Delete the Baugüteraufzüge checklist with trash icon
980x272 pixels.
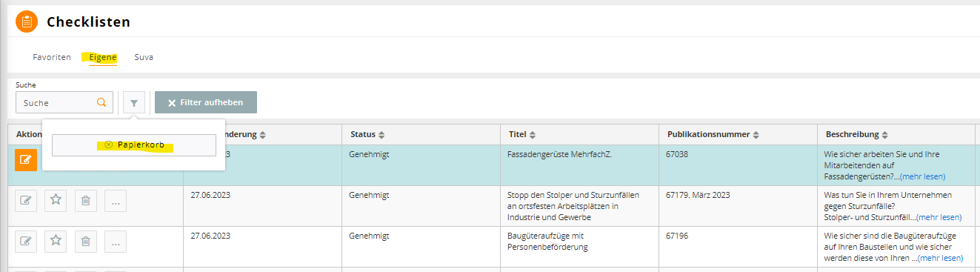[x=85, y=241]
